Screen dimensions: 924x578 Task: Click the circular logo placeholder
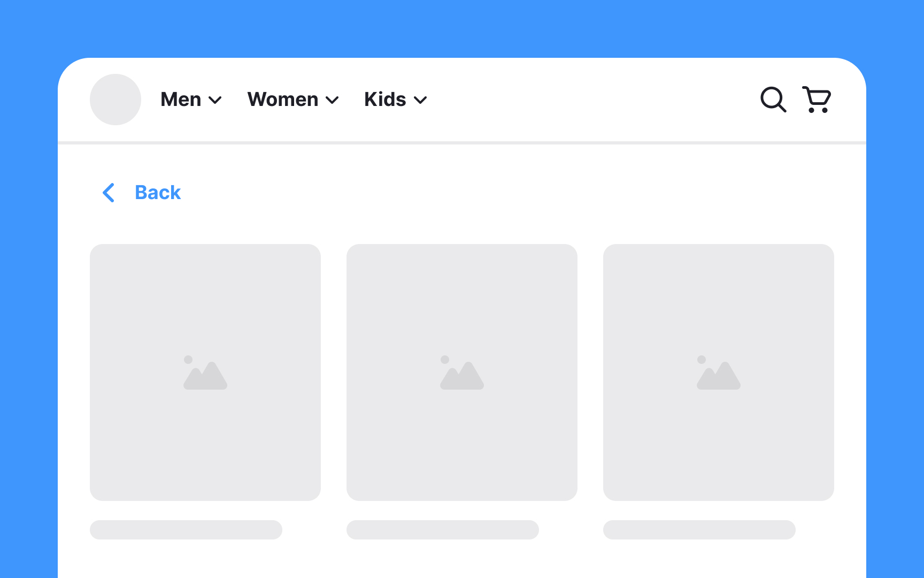coord(115,100)
